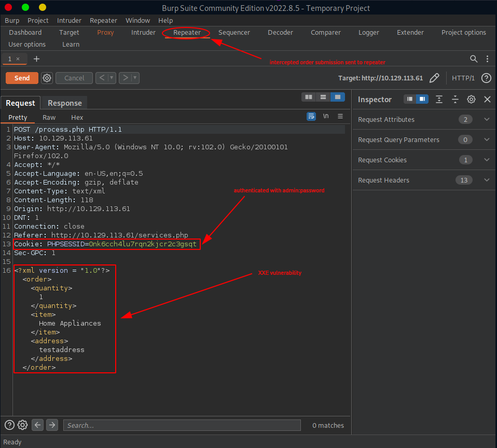497x448 pixels.
Task: Open the Intruder menu in menu bar
Action: [x=69, y=20]
